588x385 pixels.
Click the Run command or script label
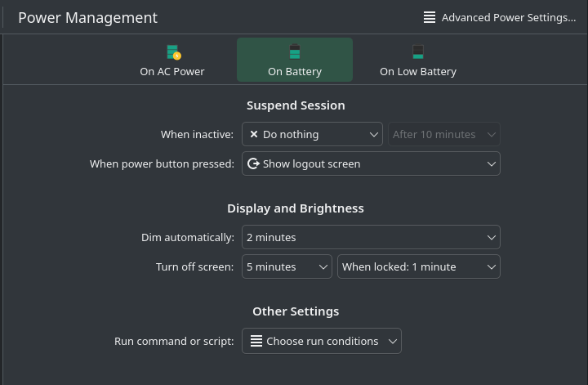[x=174, y=341]
